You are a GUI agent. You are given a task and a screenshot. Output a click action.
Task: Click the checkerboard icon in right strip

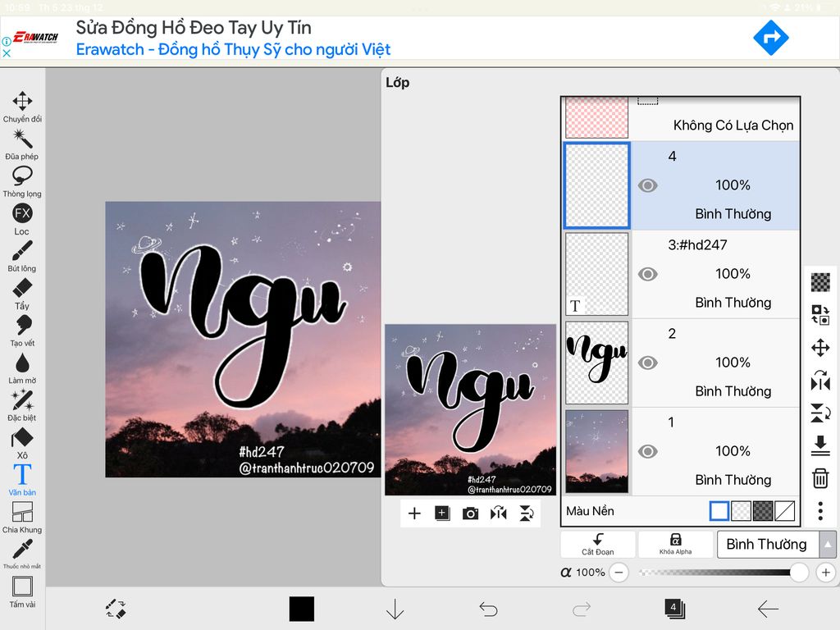pyautogui.click(x=820, y=282)
